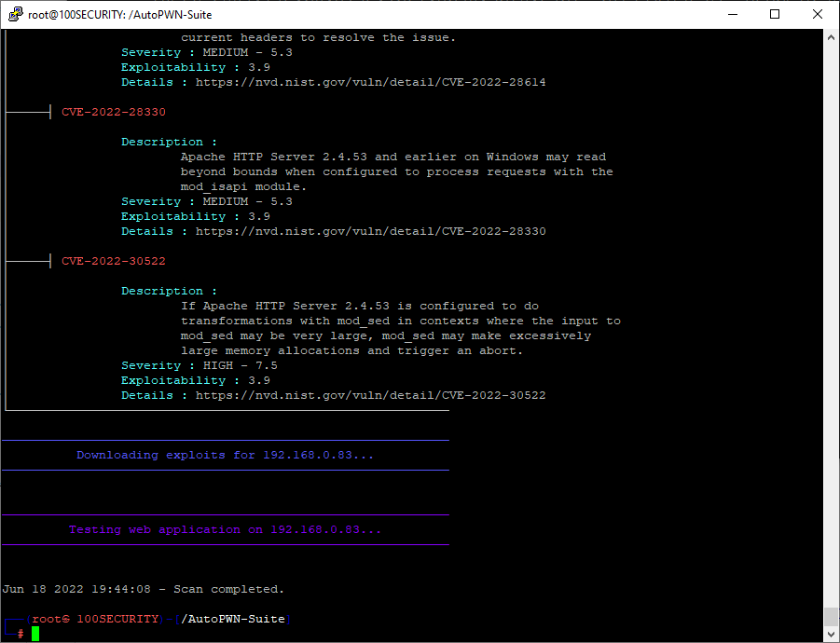Click the 'Scan completed.' timestamp line
This screenshot has width=840, height=643.
tap(143, 590)
